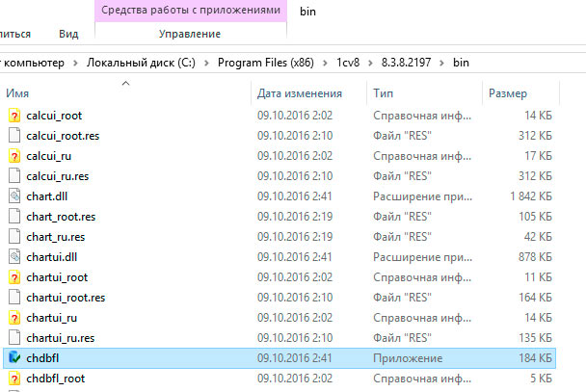
Task: Open the Вид ribbon tab
Action: 68,34
